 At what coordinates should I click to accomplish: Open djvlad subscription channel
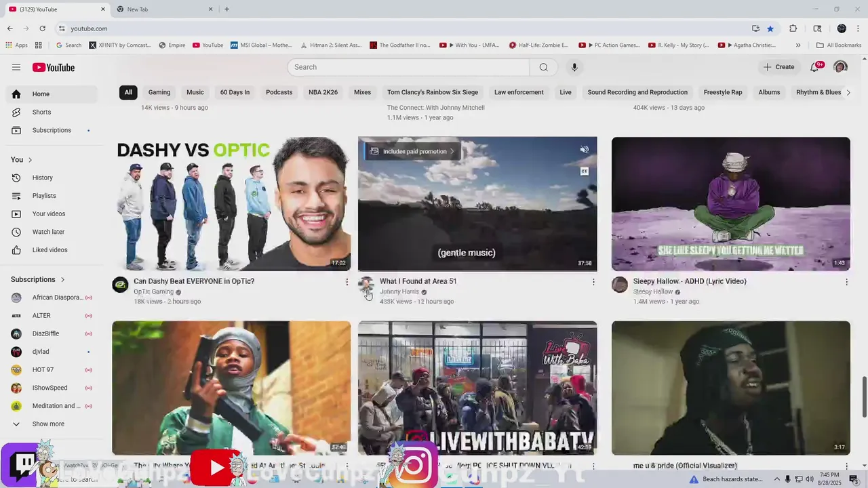click(x=51, y=352)
